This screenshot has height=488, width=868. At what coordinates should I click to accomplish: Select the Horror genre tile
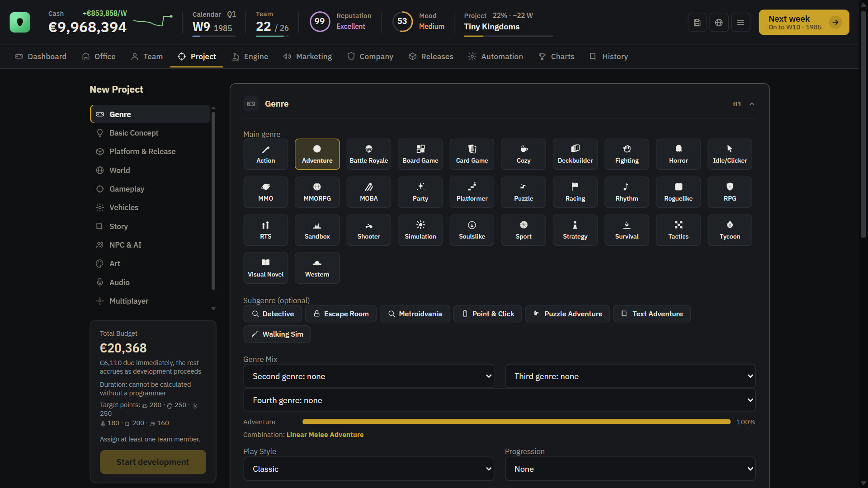tap(678, 154)
